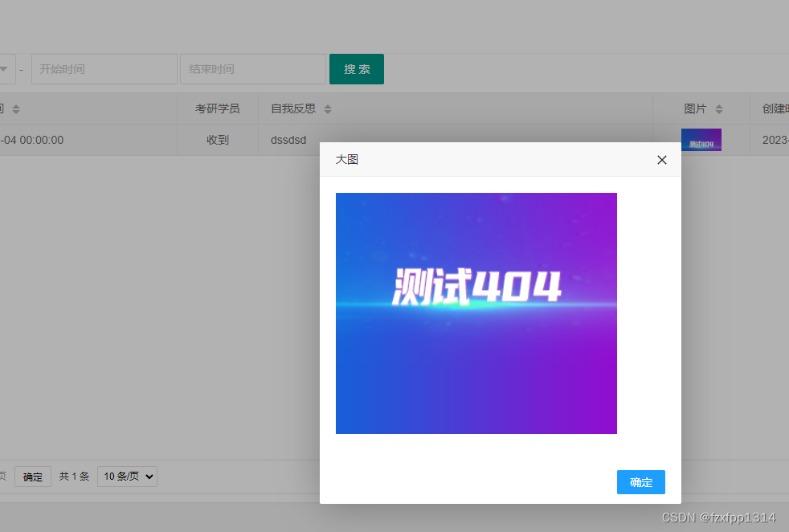Select the 考研学员 column header
The image size is (789, 532).
coord(217,108)
